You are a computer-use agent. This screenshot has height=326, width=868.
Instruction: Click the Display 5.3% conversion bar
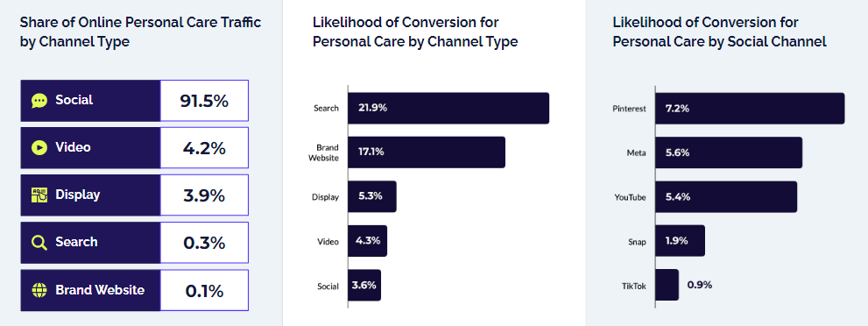coord(372,196)
